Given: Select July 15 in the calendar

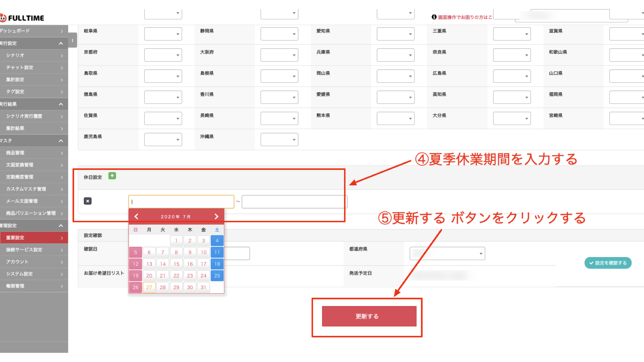Looking at the screenshot, I should (176, 264).
